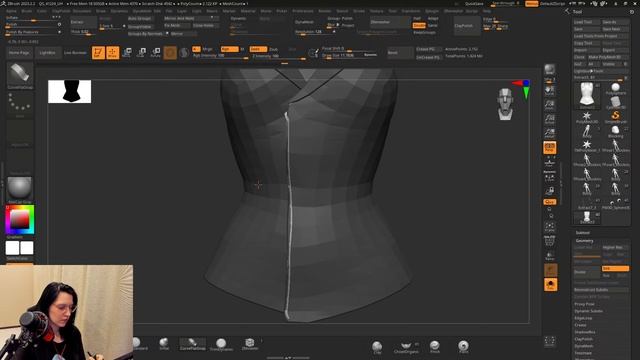Toggle the Floor grid
The image size is (640, 360).
click(x=550, y=163)
